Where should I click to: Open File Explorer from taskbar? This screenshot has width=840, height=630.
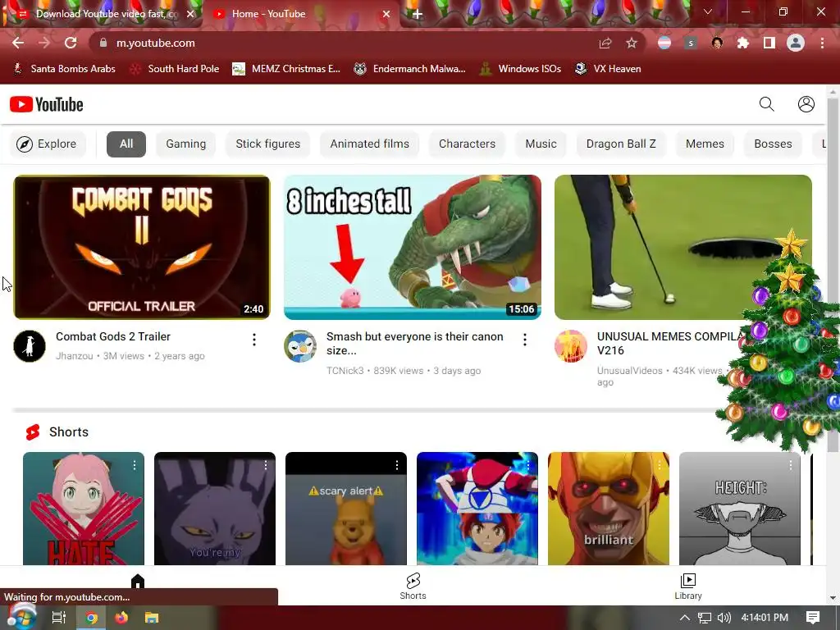click(152, 618)
